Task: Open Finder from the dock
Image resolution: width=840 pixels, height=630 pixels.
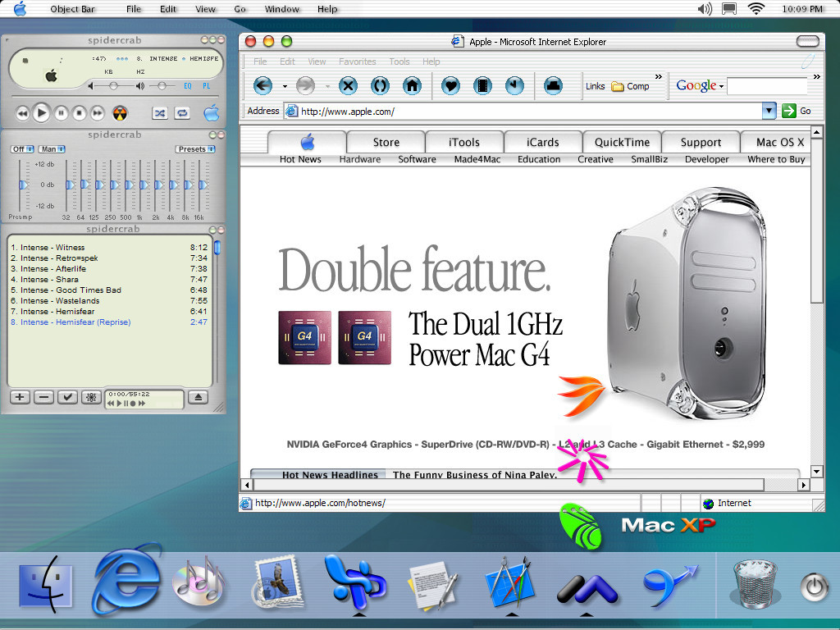Action: pyautogui.click(x=46, y=584)
